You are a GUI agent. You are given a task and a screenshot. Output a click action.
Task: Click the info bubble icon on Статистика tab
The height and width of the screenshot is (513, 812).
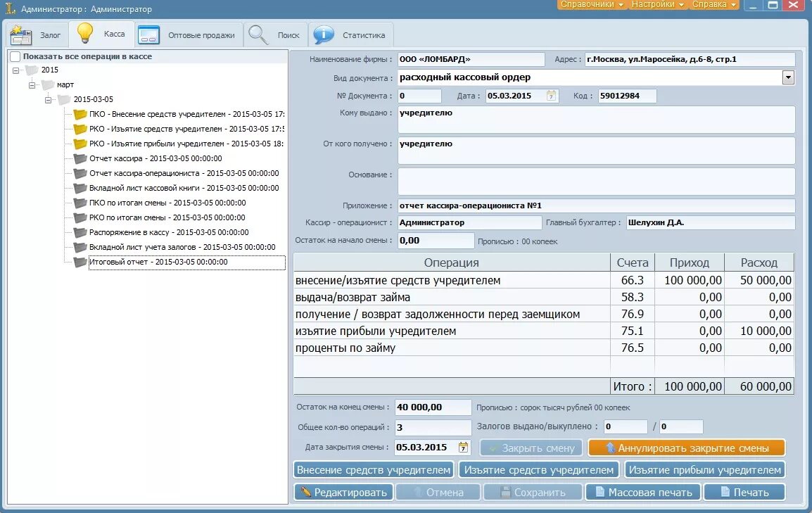pyautogui.click(x=324, y=34)
